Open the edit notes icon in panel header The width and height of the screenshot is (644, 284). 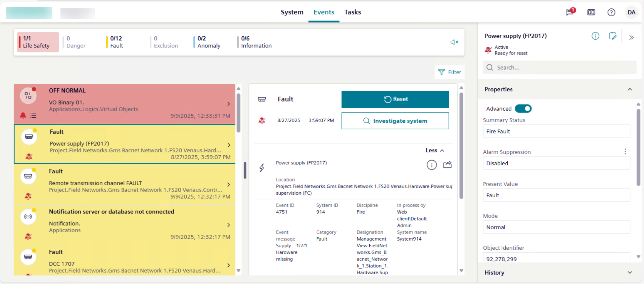[612, 36]
